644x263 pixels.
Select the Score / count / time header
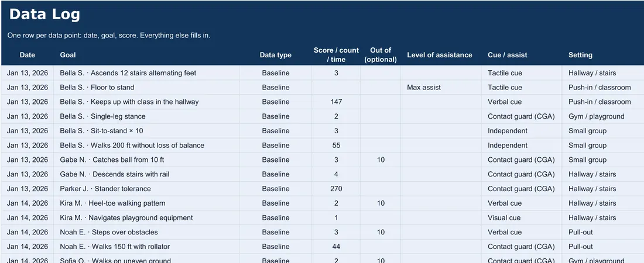tap(336, 54)
